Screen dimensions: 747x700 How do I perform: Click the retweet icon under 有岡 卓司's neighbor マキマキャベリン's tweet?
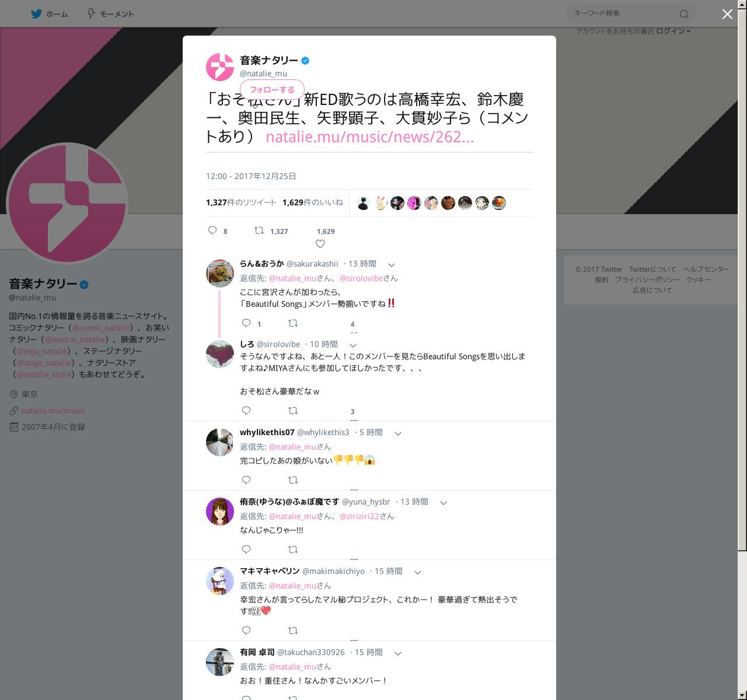click(x=293, y=630)
